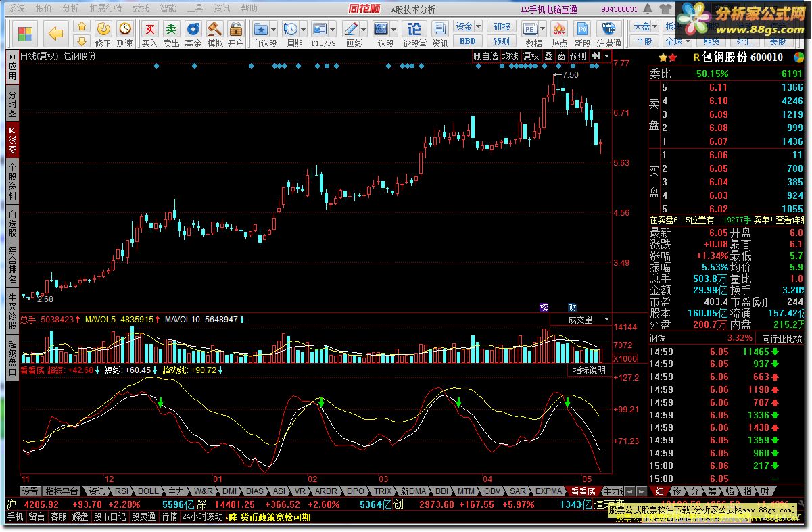Click the 周期 clock icon
The height and width of the screenshot is (532, 812).
(x=291, y=28)
